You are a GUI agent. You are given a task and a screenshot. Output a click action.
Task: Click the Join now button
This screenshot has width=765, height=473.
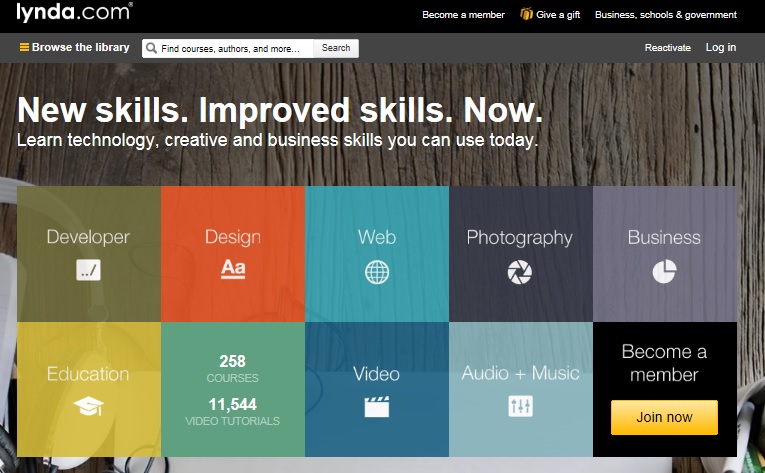click(664, 417)
